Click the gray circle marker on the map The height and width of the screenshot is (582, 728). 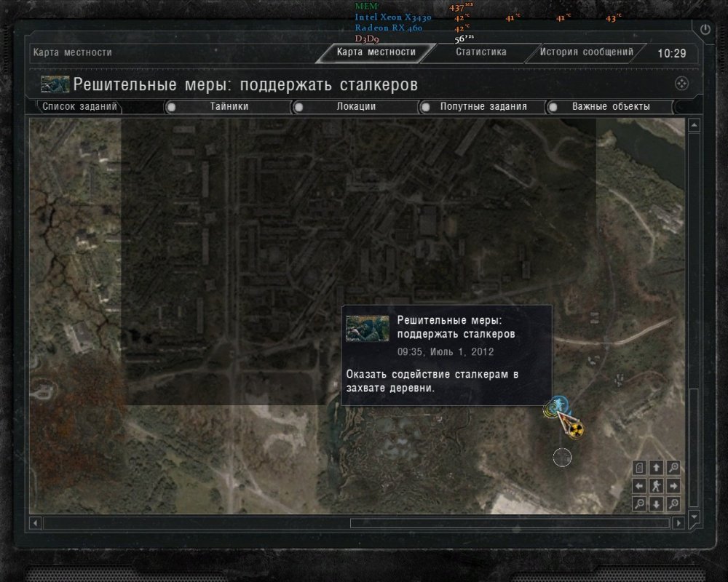[x=562, y=458]
